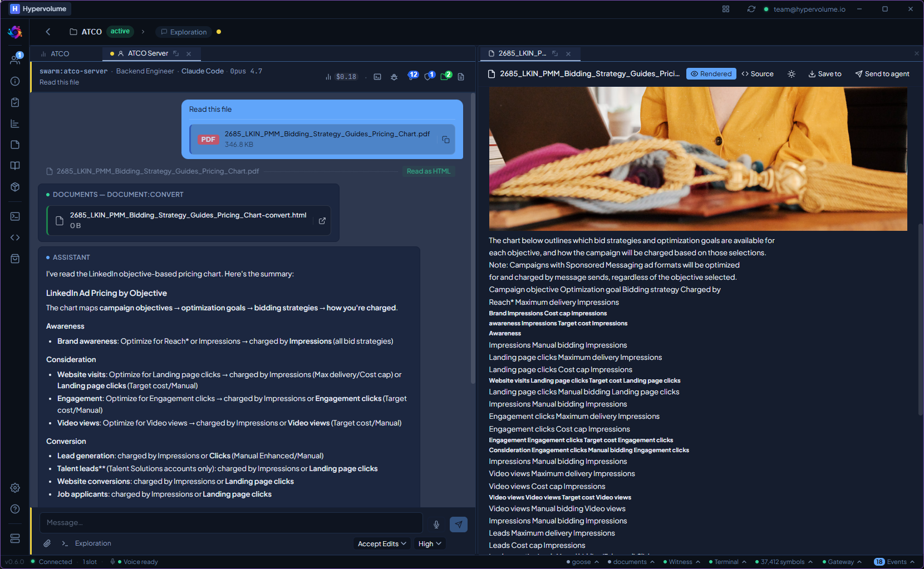Click the bug debug icon in agent header
924x569 pixels.
(x=394, y=77)
